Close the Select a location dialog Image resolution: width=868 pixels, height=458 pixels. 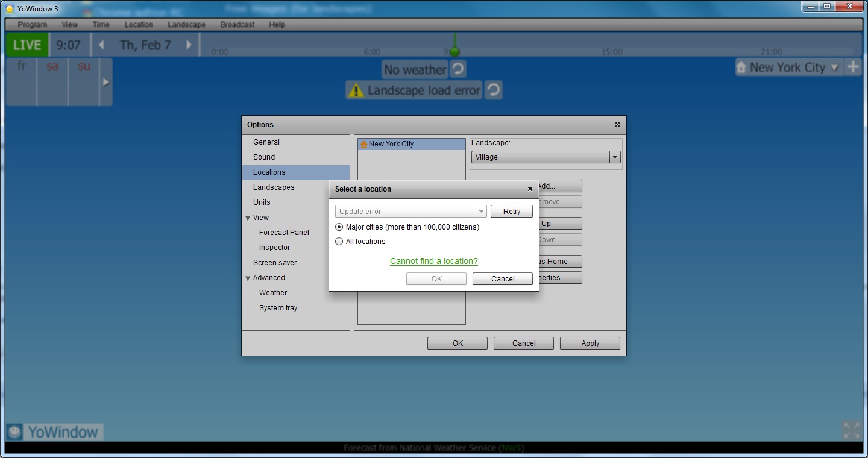tap(530, 189)
